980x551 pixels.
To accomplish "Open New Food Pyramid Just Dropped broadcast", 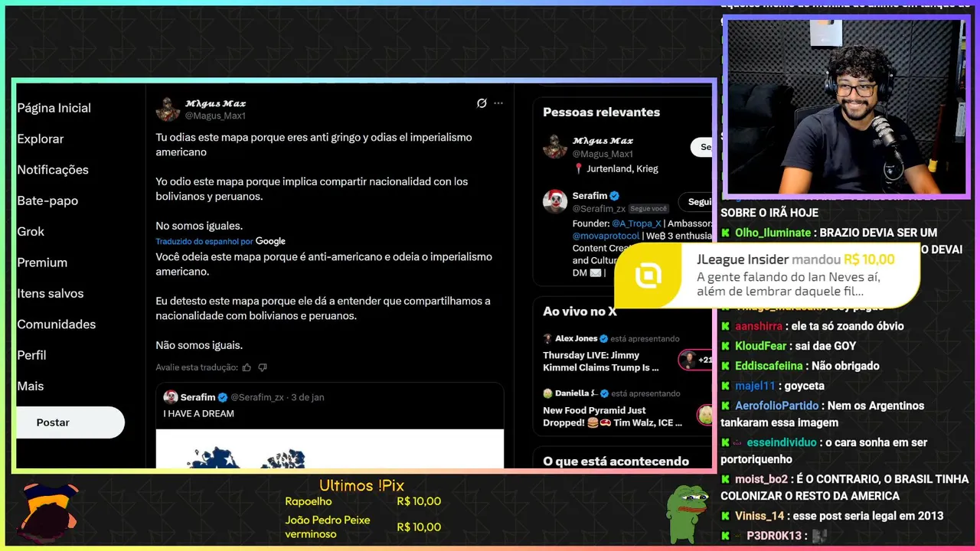I will [x=612, y=416].
